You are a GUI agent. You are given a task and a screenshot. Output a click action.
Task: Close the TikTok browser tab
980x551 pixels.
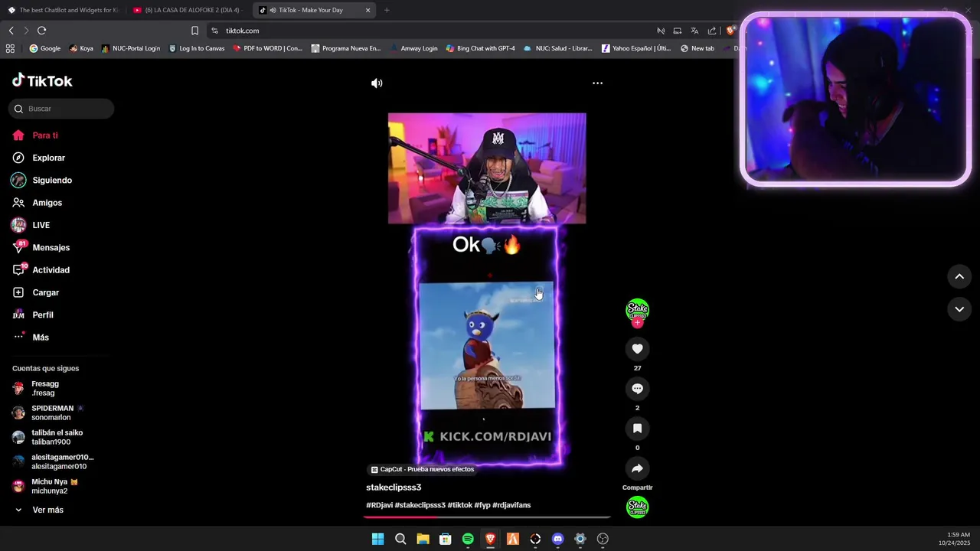pyautogui.click(x=367, y=10)
